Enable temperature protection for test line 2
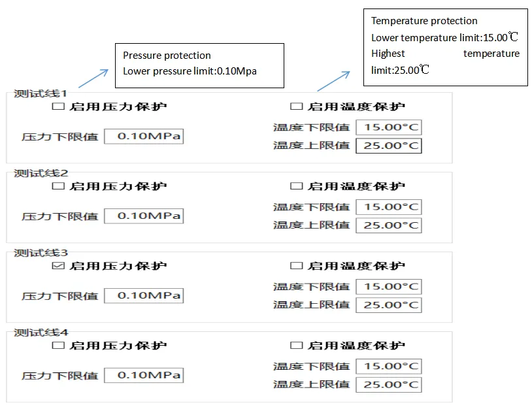532x409 pixels. tap(296, 186)
